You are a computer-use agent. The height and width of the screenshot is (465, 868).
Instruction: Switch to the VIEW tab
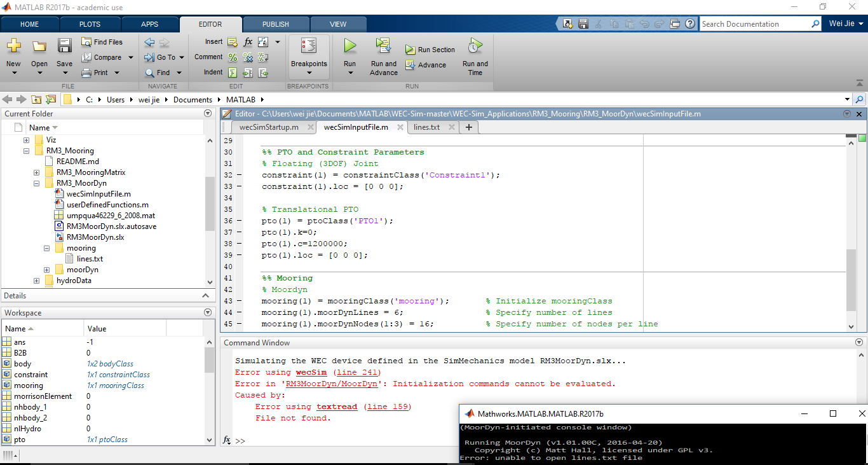point(338,24)
